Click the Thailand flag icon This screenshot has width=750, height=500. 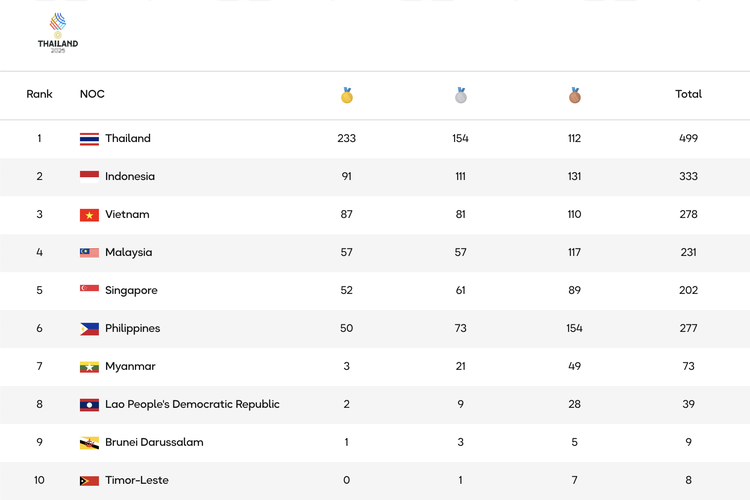pyautogui.click(x=89, y=139)
